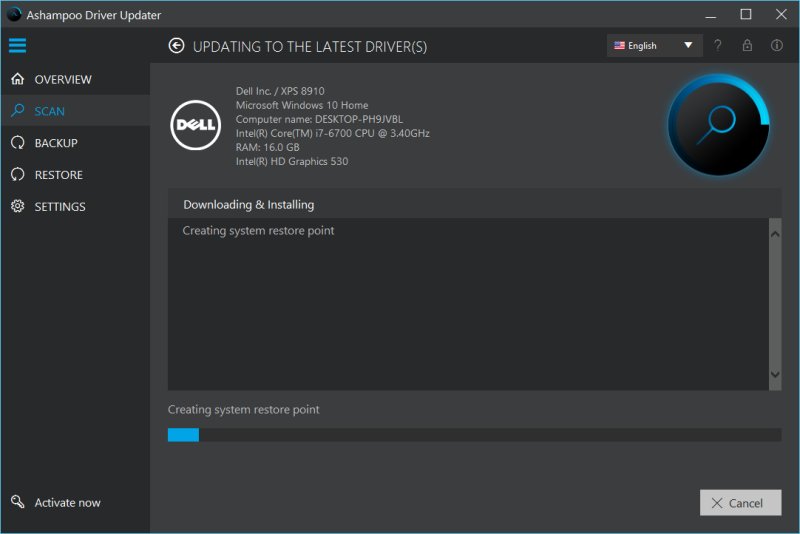
Task: Click the status text above the progress bar
Action: coord(243,410)
